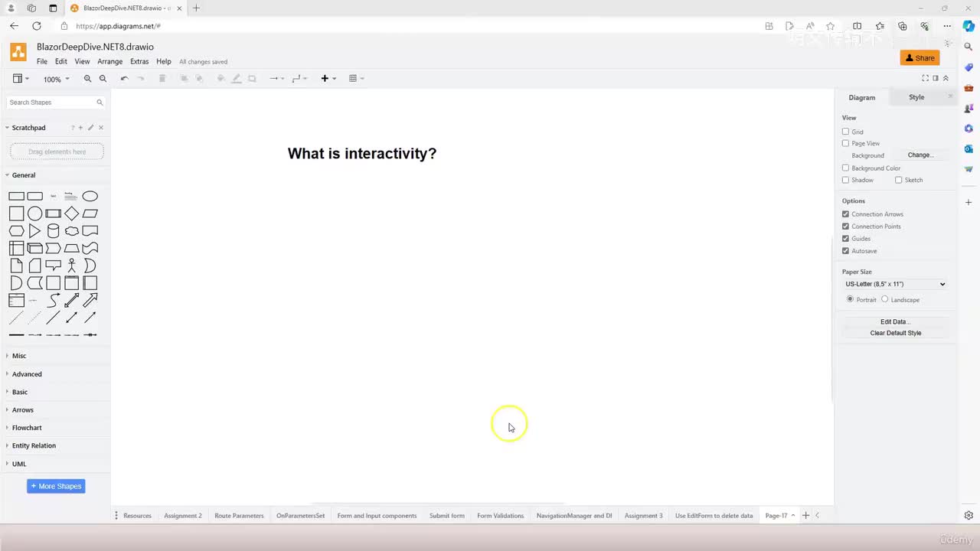Turn off Autosave
Image resolution: width=980 pixels, height=551 pixels.
tap(846, 251)
